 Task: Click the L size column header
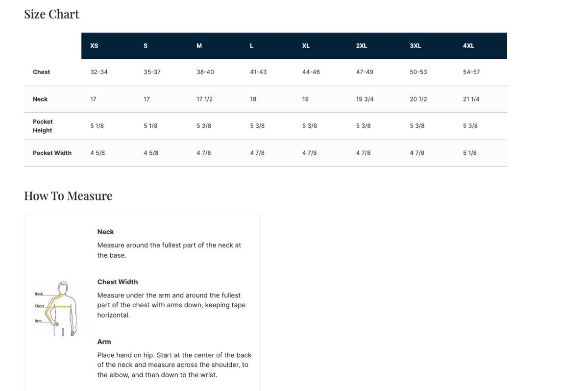(x=251, y=46)
